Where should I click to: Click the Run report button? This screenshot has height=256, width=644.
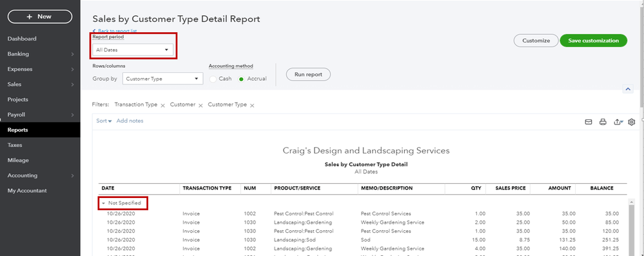(308, 75)
